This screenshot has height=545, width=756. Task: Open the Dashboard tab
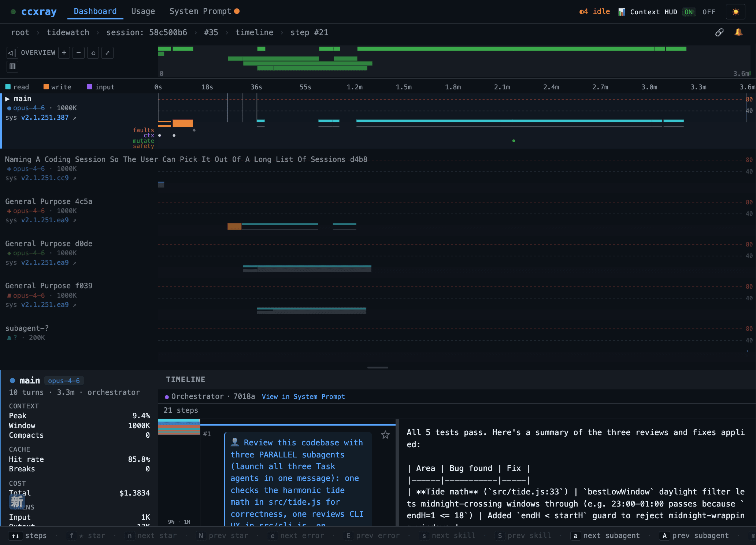95,11
